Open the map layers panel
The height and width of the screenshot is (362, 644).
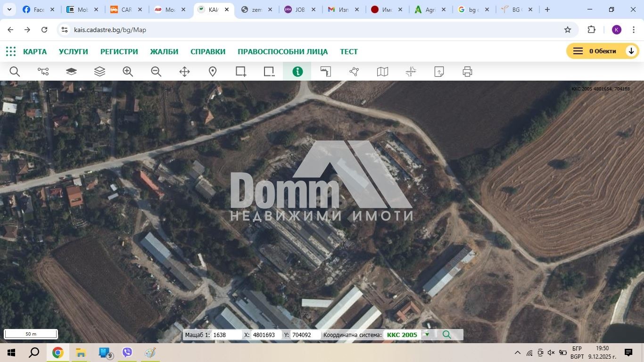(99, 71)
